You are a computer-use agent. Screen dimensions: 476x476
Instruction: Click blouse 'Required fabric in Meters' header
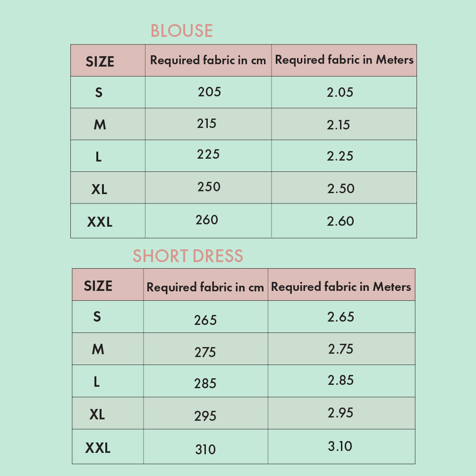344,60
